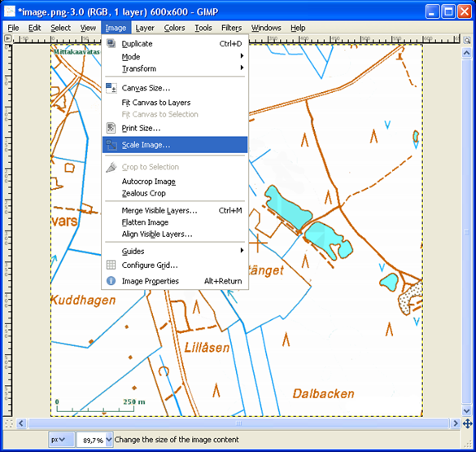
Task: Minimize the GIMP window
Action: [x=432, y=12]
